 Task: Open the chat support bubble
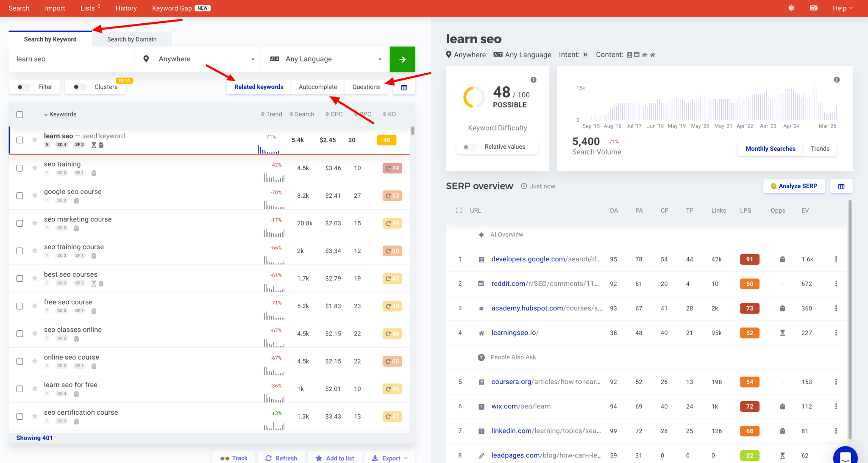click(846, 457)
